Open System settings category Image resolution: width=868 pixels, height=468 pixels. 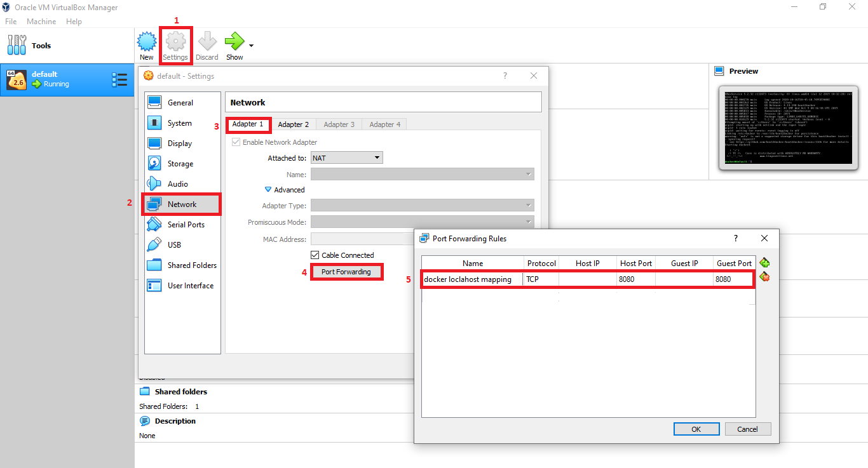tap(182, 123)
